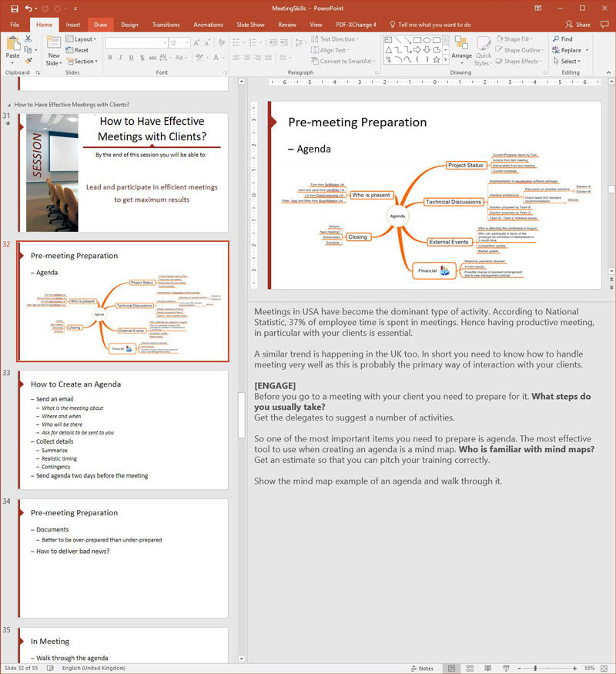The height and width of the screenshot is (674, 616).
Task: Toggle justify text alignment
Action: (x=268, y=57)
